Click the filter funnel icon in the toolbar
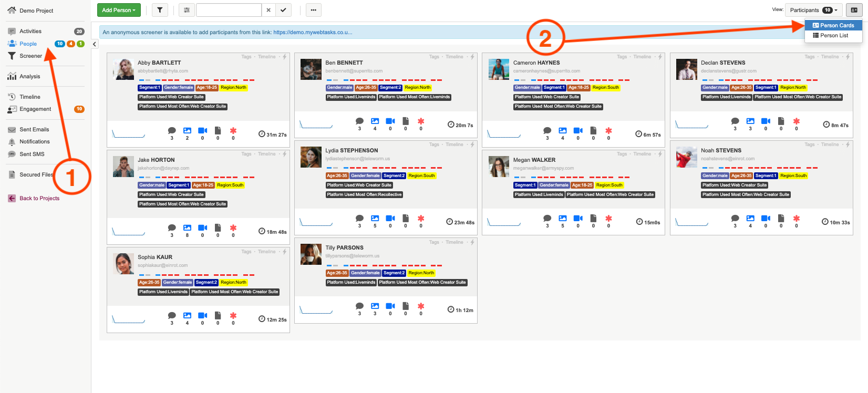Image resolution: width=868 pixels, height=393 pixels. click(x=160, y=10)
